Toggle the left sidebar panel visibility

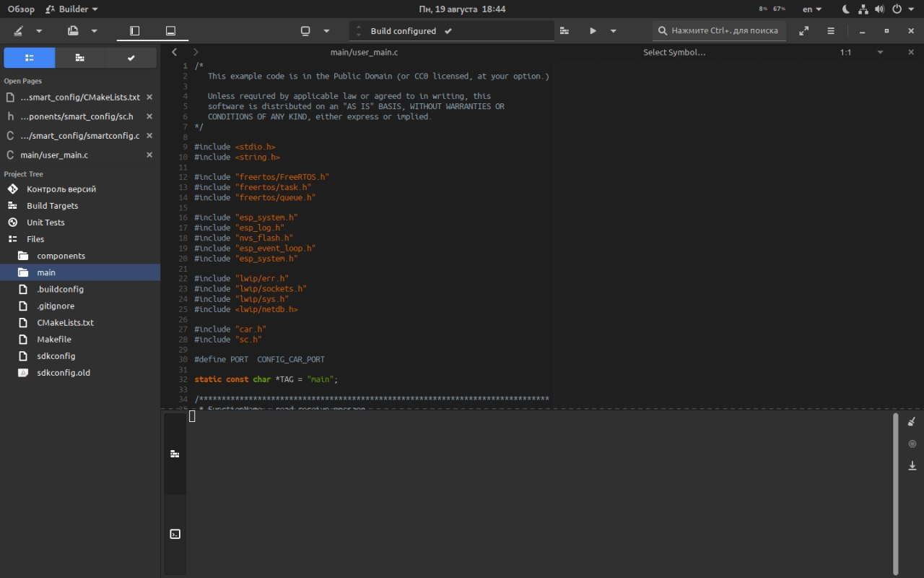134,31
